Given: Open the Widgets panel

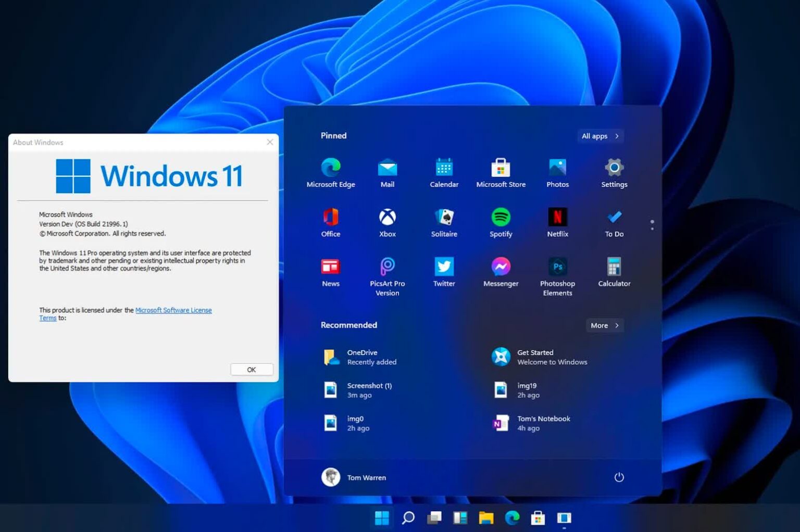Looking at the screenshot, I should click(460, 518).
